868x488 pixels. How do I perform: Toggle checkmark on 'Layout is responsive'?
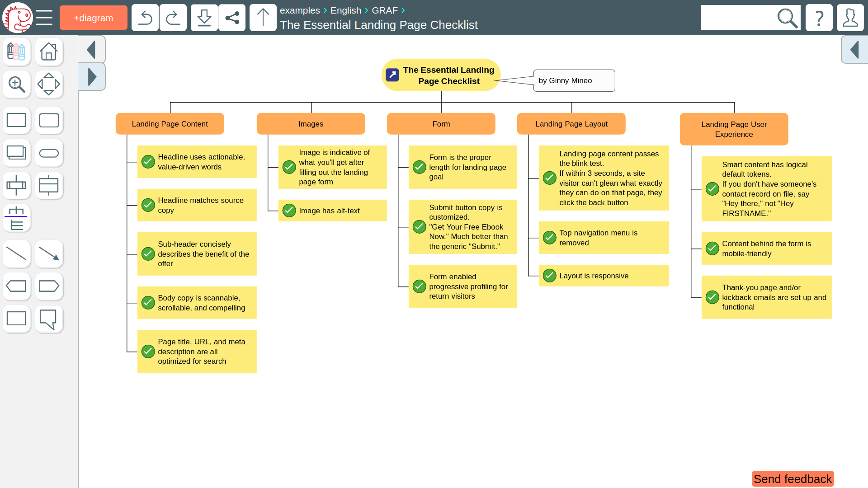tap(549, 276)
